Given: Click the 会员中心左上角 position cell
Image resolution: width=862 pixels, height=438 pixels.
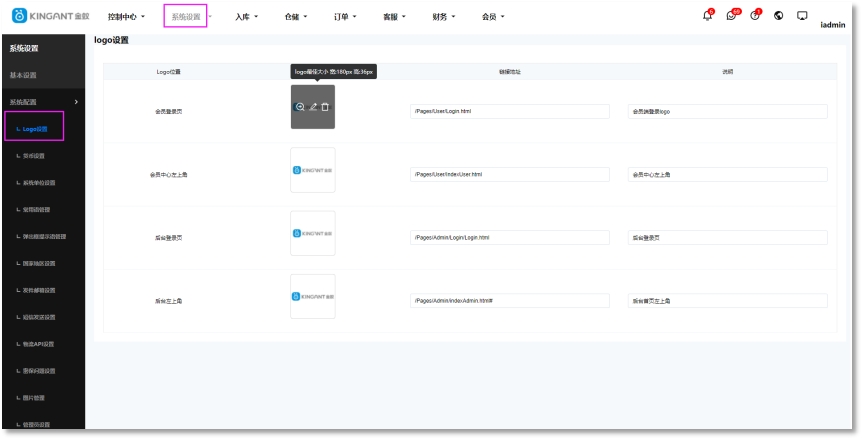Looking at the screenshot, I should [x=168, y=175].
